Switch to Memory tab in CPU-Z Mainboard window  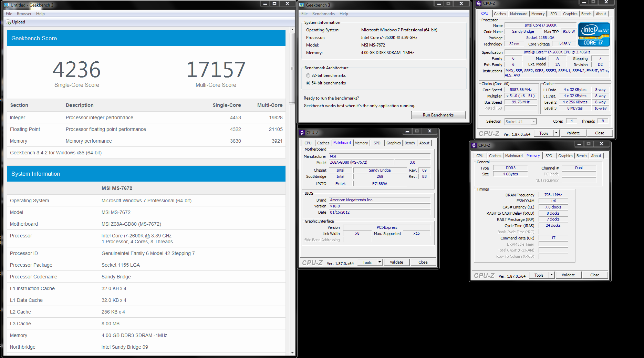pos(361,143)
